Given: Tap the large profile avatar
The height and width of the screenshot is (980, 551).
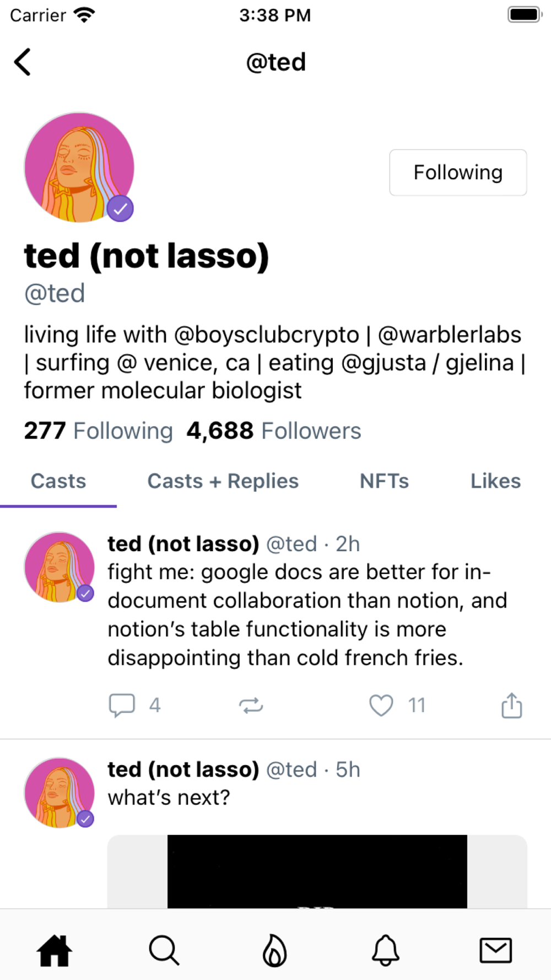Looking at the screenshot, I should pyautogui.click(x=79, y=168).
